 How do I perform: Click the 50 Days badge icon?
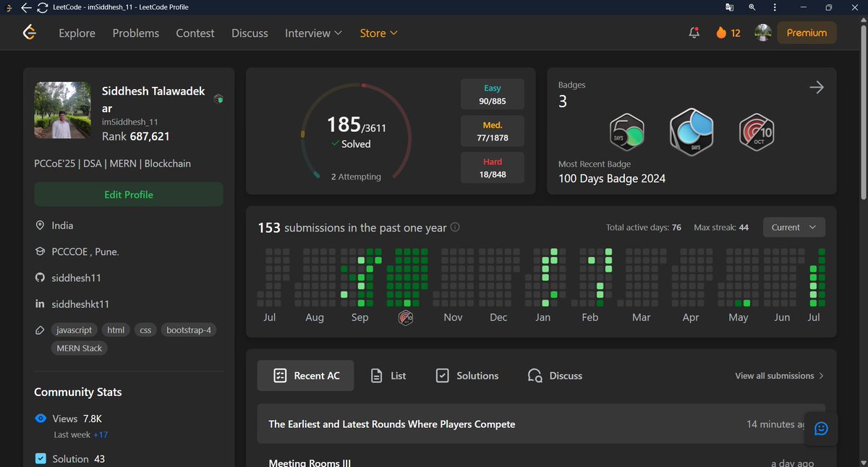point(627,131)
